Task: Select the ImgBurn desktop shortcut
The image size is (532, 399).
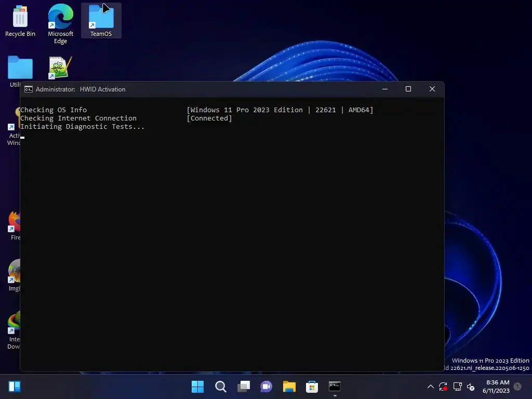Action: coord(14,275)
